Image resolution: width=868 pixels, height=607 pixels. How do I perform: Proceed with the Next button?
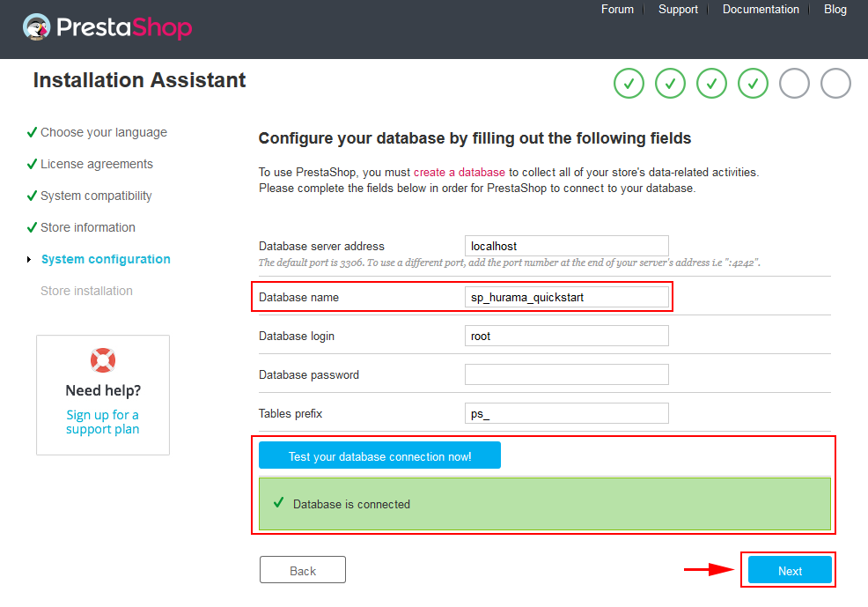pyautogui.click(x=790, y=569)
